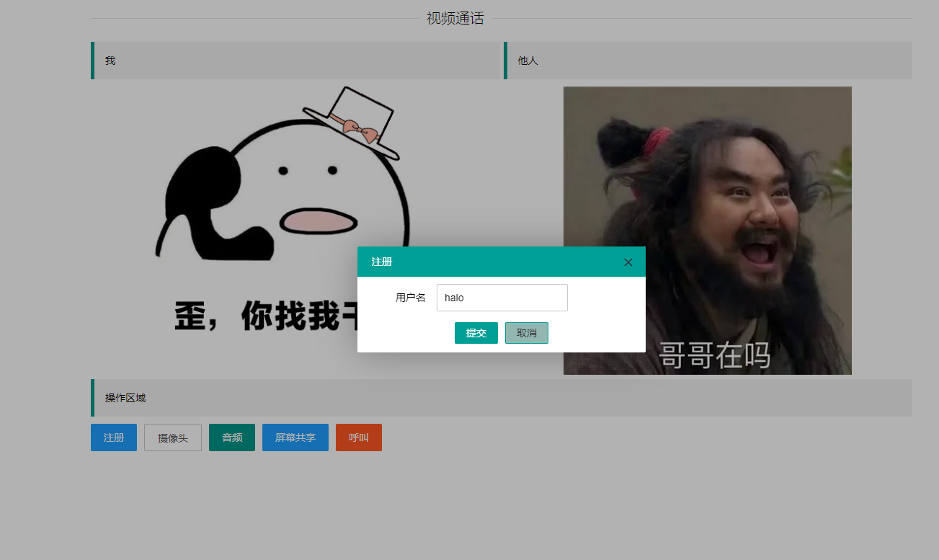
Task: Click the 视频通话 page title text
Action: (455, 19)
